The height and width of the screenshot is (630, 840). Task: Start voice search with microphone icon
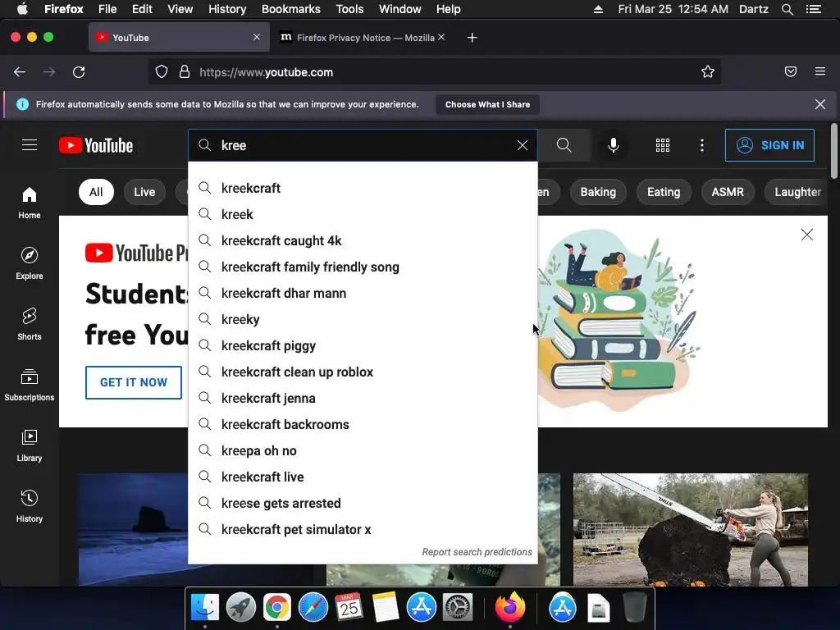point(614,145)
